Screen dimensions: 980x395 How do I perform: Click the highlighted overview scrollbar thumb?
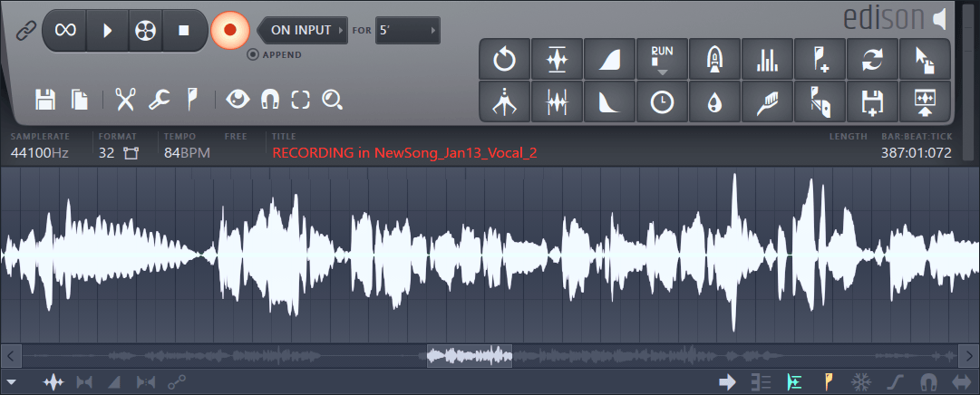coord(470,356)
